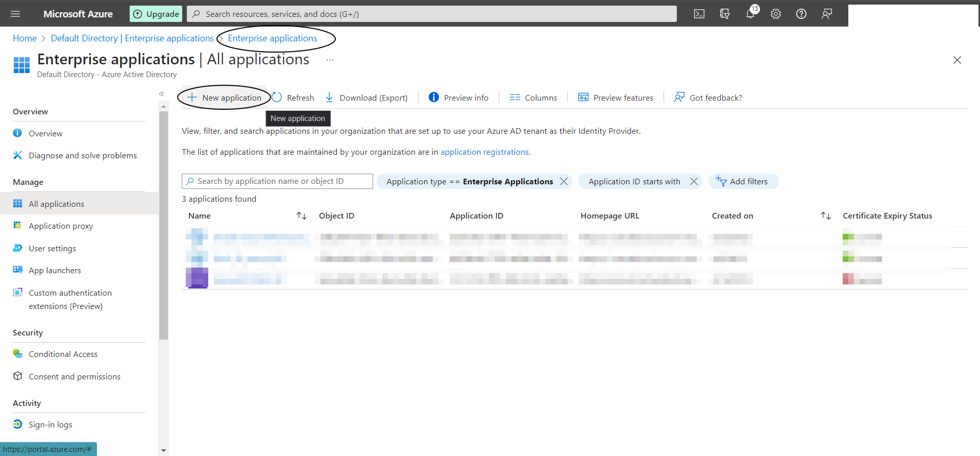The height and width of the screenshot is (456, 980).
Task: Open Default Directory | Enterprise applications breadcrumb
Action: pyautogui.click(x=132, y=38)
